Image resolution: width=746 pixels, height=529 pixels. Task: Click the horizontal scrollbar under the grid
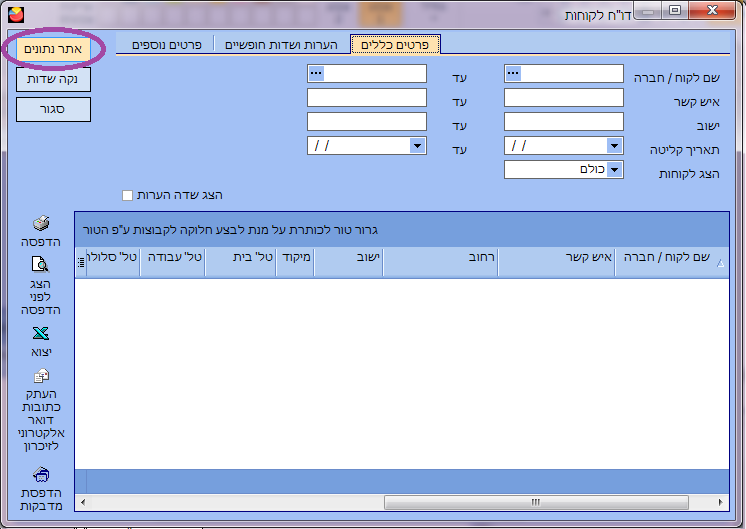pos(400,501)
